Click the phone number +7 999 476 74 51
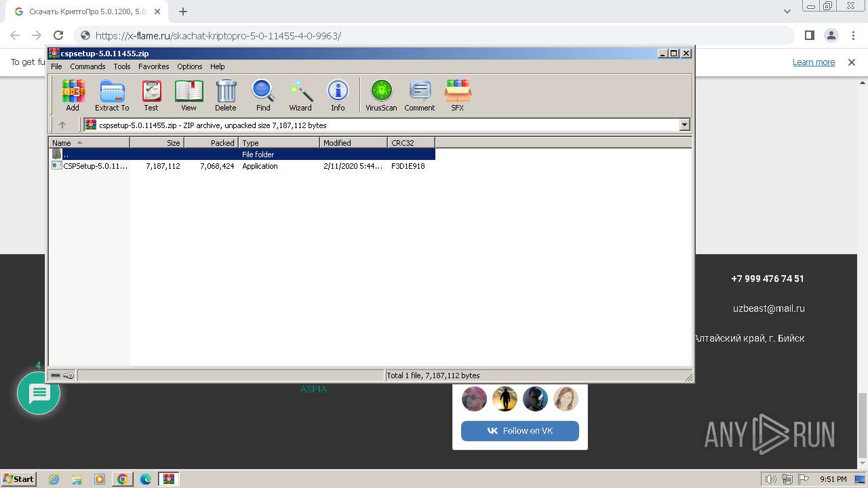Viewport: 868px width, 488px height. coord(768,279)
